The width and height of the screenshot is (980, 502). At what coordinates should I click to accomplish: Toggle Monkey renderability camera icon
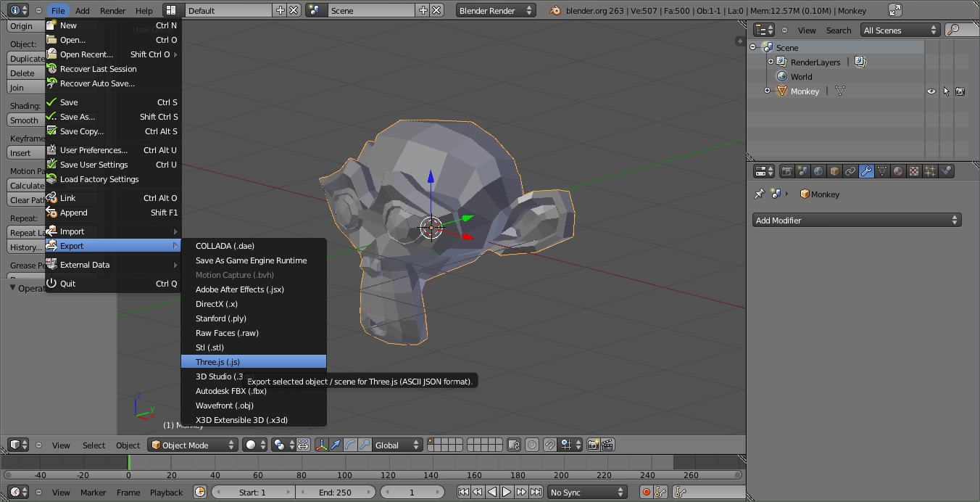960,91
